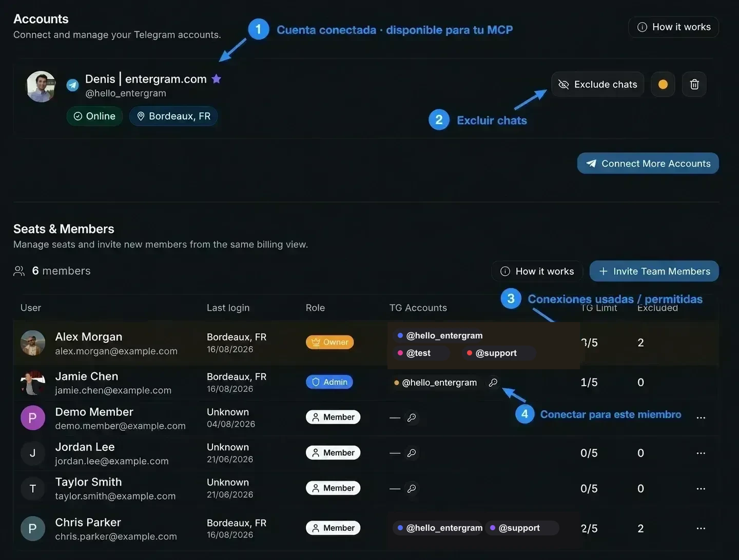Open Alex Morgan's avatar
Image resolution: width=739 pixels, height=560 pixels.
click(x=33, y=343)
